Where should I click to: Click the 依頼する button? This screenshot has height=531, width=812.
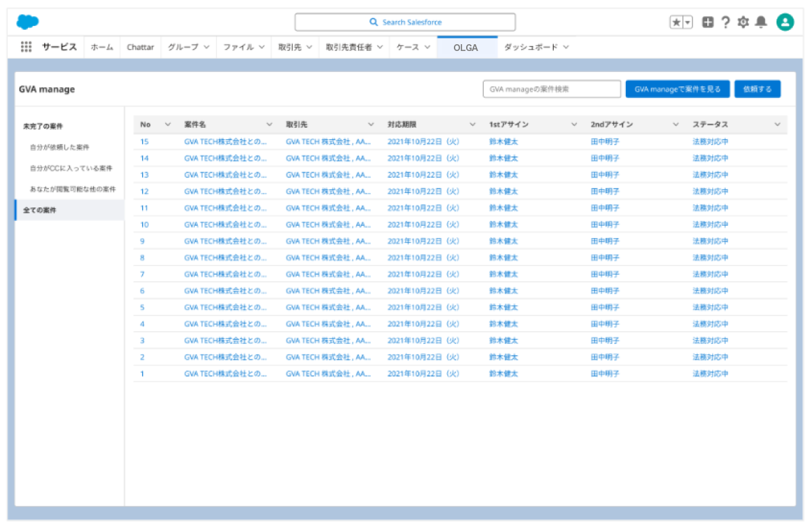757,89
